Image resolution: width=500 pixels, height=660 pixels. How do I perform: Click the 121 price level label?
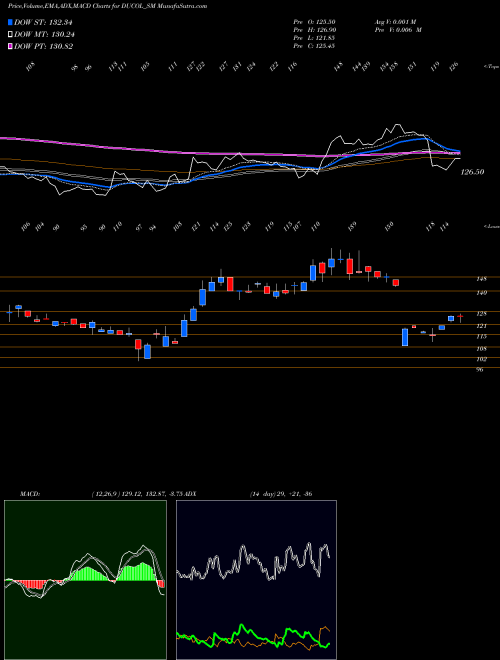click(x=481, y=326)
